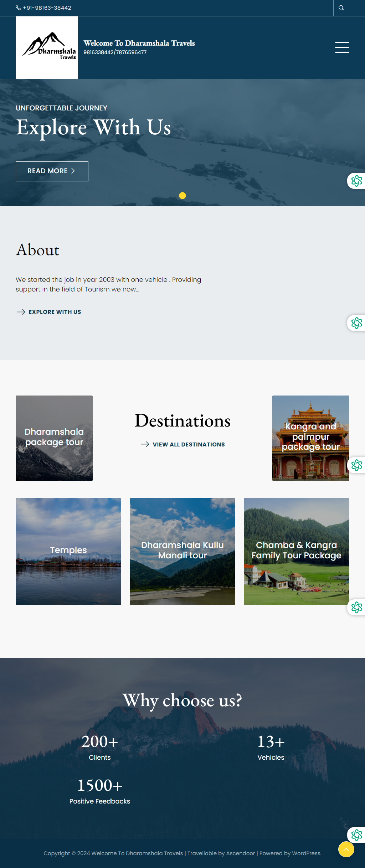Click the EXPLORE WITH US link
The image size is (365, 868).
[x=55, y=312]
